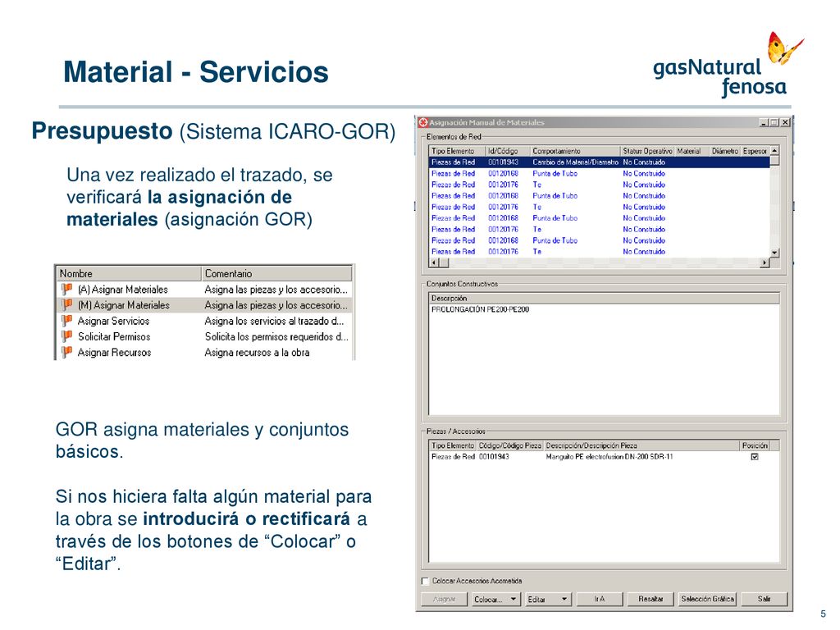Select the Manguito PE electrofusión DN-200 SDR-11 row
840x630 pixels.
[605, 457]
